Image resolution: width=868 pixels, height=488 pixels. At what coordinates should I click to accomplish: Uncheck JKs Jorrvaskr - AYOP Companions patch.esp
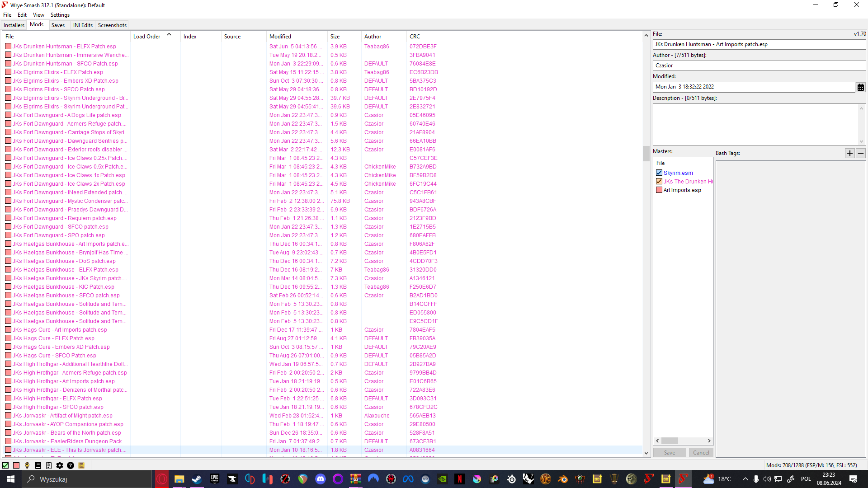pyautogui.click(x=8, y=424)
